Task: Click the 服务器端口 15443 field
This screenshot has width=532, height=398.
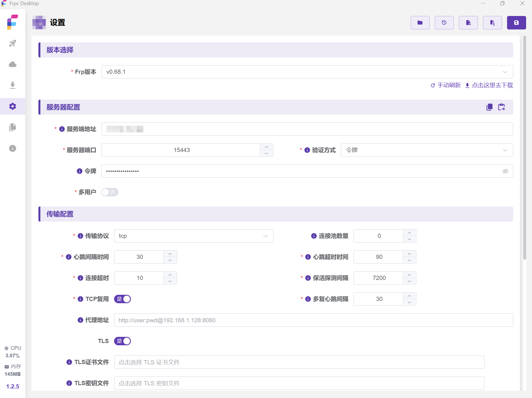Action: click(x=181, y=150)
